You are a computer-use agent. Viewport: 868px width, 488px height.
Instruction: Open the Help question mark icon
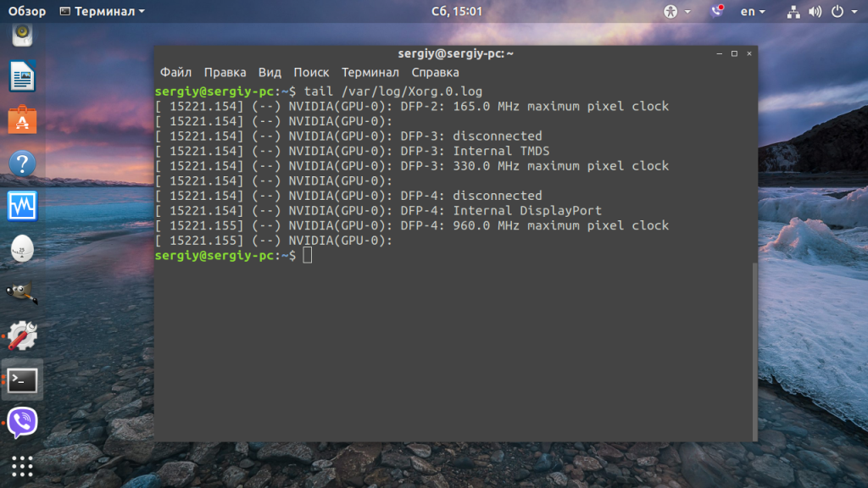coord(22,164)
